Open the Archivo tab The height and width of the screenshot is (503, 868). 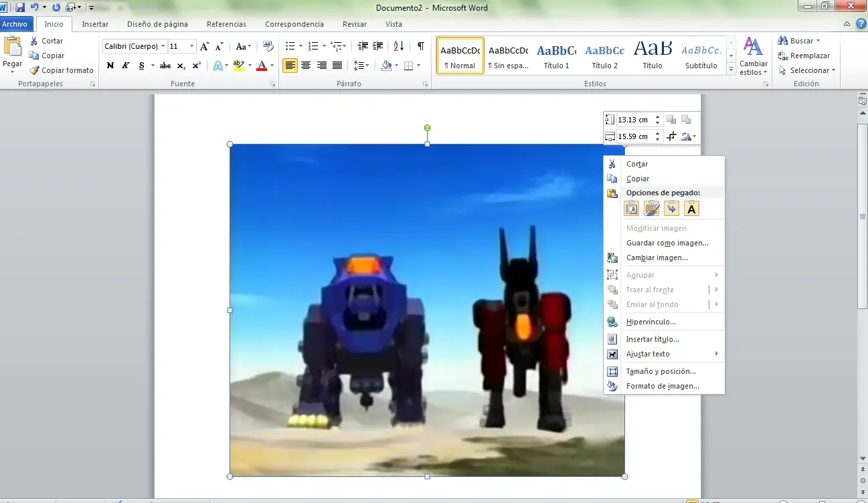tap(15, 24)
